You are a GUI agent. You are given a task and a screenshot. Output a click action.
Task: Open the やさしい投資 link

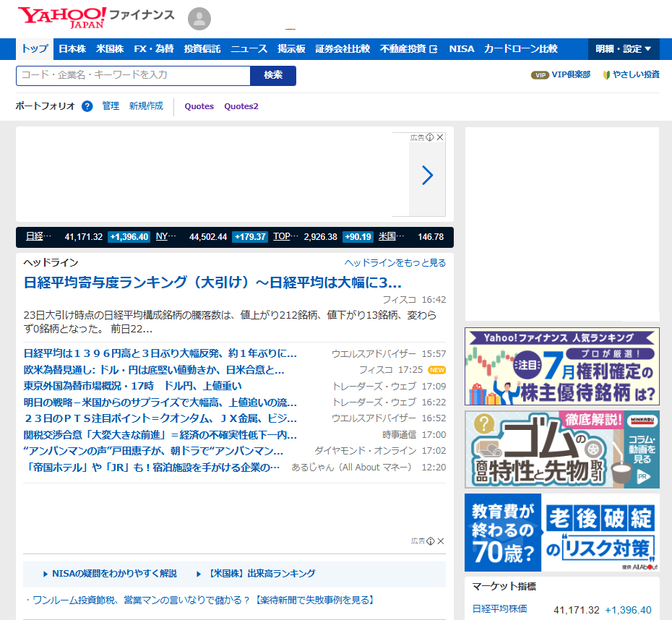(636, 75)
